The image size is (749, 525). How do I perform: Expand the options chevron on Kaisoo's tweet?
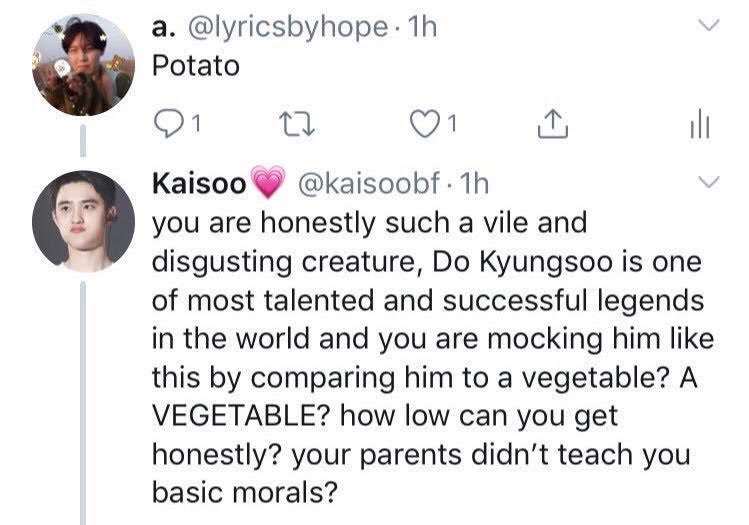708,182
